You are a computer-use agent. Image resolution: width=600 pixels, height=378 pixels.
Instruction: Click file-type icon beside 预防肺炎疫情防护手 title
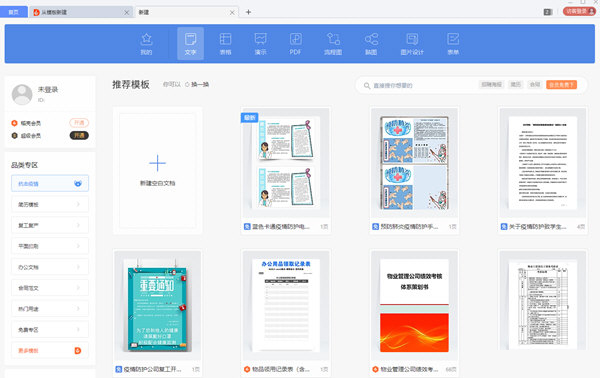375,227
